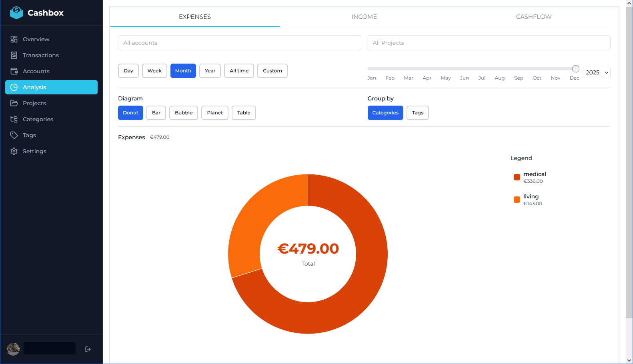Select the Week period option

154,71
